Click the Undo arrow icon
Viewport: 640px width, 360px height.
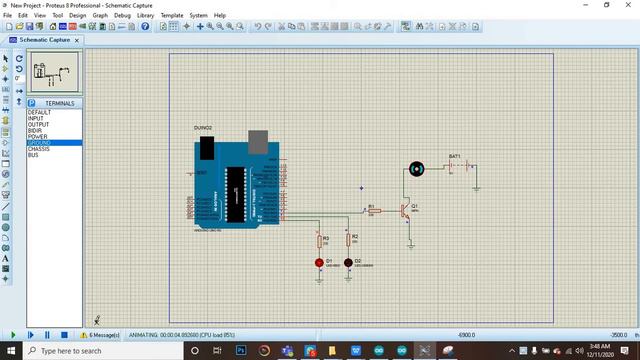258,27
